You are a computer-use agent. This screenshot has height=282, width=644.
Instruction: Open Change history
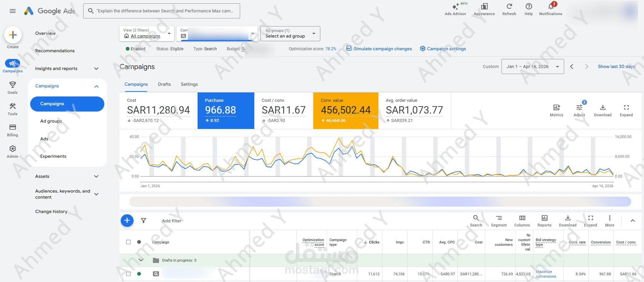[51, 212]
